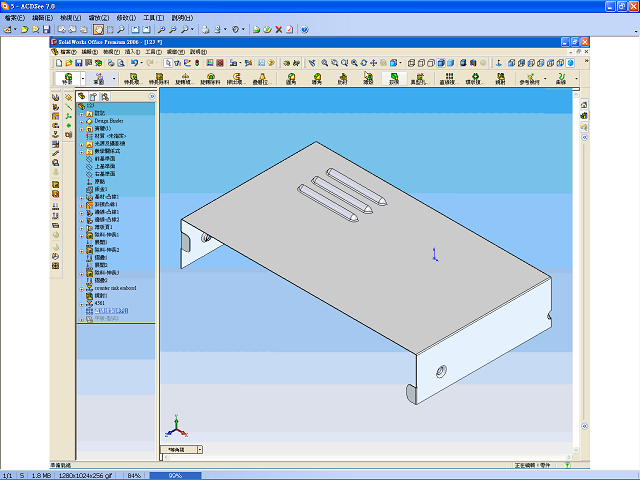Expand the Design Binder tree node
The height and width of the screenshot is (480, 640).
point(82,122)
